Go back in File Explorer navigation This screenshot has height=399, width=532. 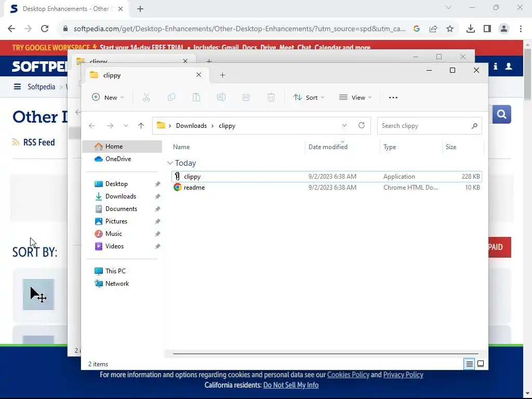92,126
